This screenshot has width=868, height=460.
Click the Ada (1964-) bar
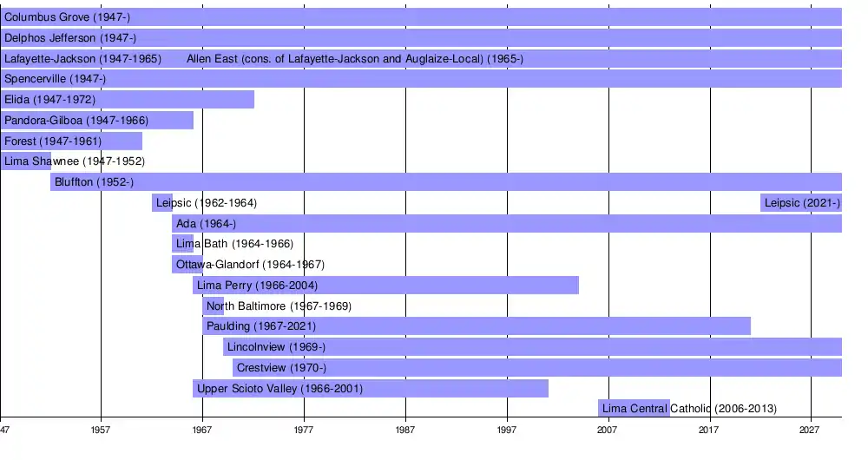(x=507, y=224)
